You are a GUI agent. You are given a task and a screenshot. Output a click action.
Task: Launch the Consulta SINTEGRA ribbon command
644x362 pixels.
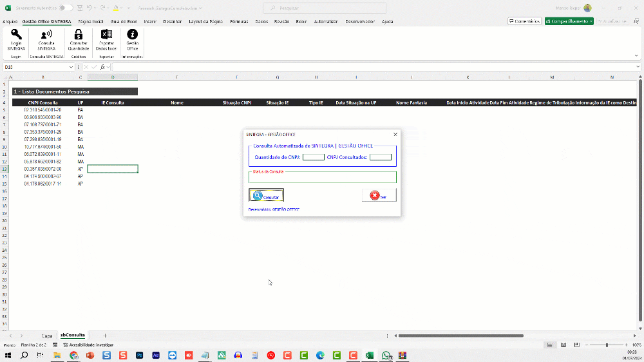click(x=46, y=40)
